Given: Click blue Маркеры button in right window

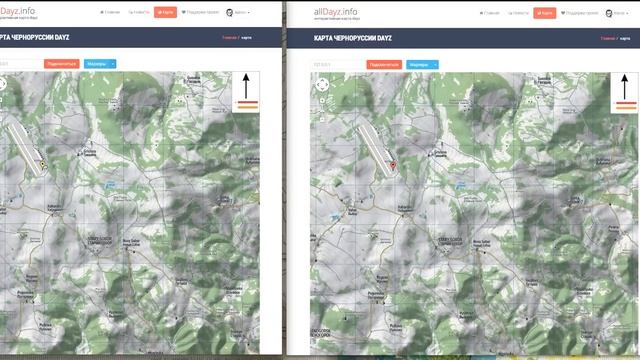Looking at the screenshot, I should [x=419, y=64].
